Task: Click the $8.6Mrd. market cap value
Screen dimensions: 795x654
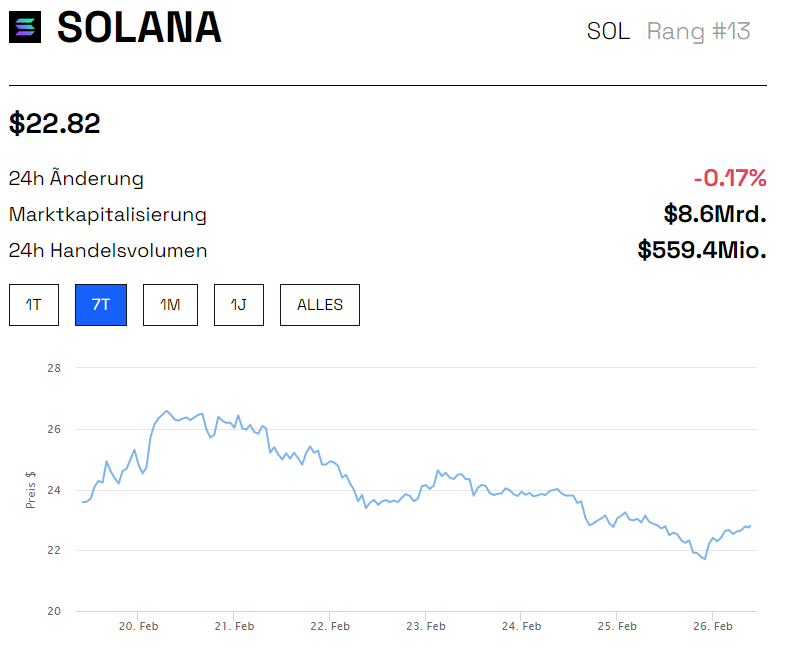Action: [x=715, y=214]
